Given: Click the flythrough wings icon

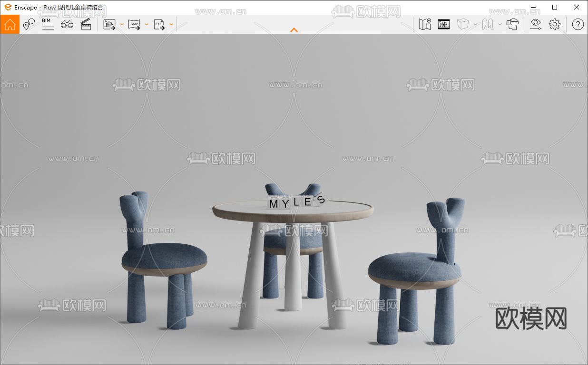Looking at the screenshot, I should 488,24.
